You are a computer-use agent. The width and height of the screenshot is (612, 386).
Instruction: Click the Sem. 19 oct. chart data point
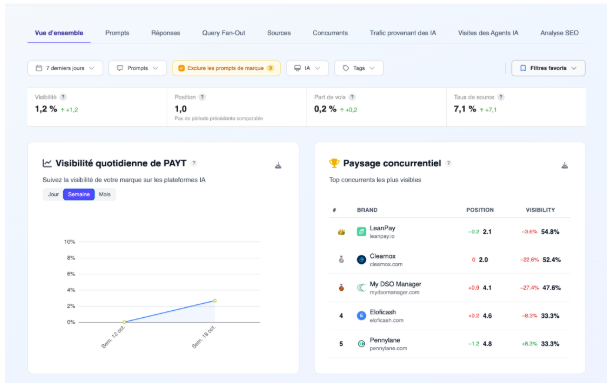click(215, 301)
